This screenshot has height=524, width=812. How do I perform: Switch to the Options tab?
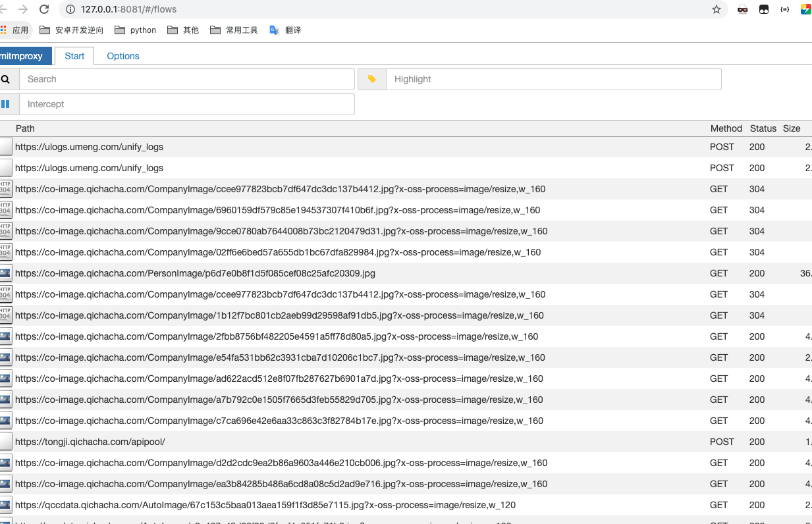click(x=123, y=56)
